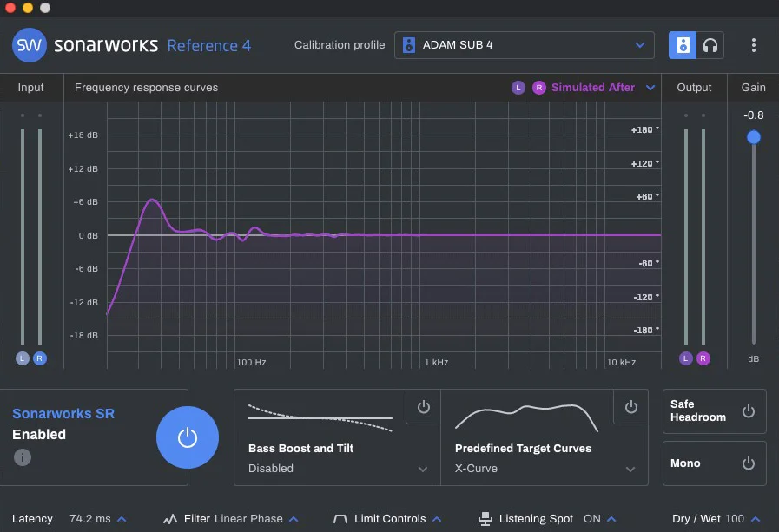Open the Sonarworks SR info icon
779x532 pixels.
tap(23, 457)
